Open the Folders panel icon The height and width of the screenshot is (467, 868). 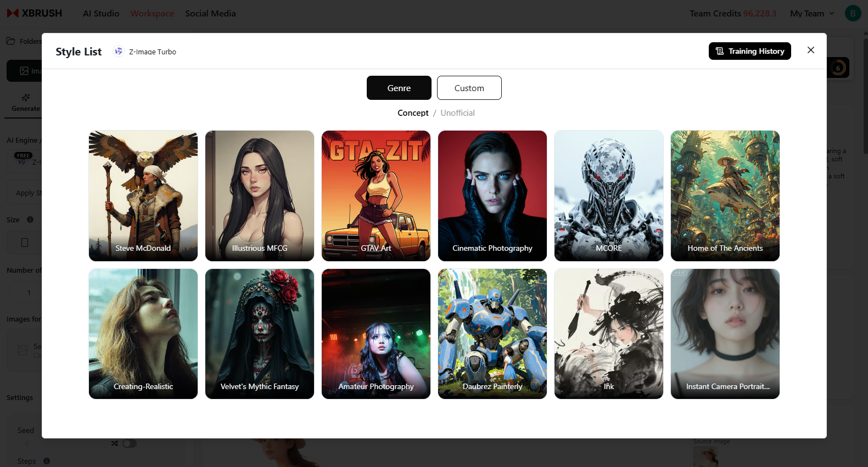(x=10, y=41)
